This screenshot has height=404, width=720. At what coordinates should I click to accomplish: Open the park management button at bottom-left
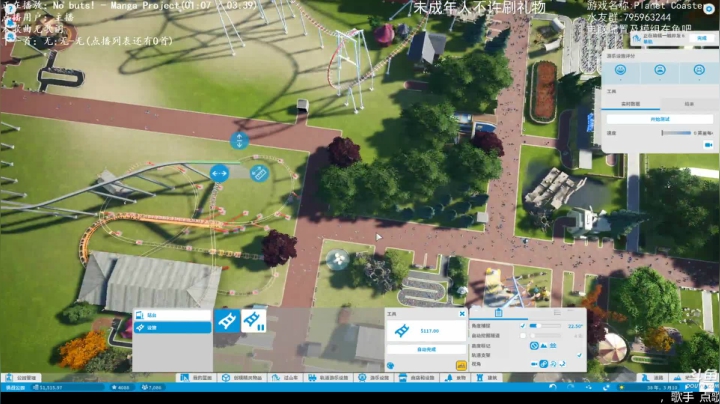pos(21,378)
